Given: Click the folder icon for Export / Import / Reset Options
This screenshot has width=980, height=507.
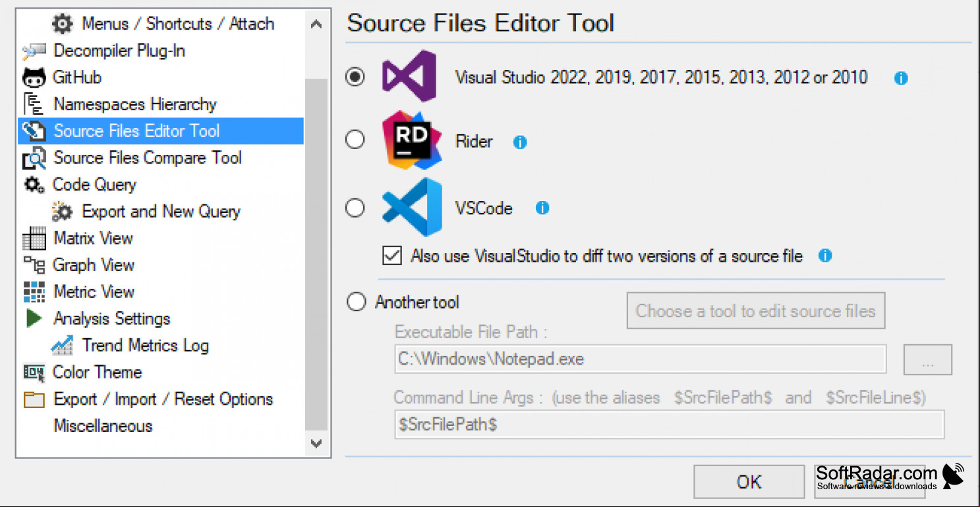Looking at the screenshot, I should [34, 400].
